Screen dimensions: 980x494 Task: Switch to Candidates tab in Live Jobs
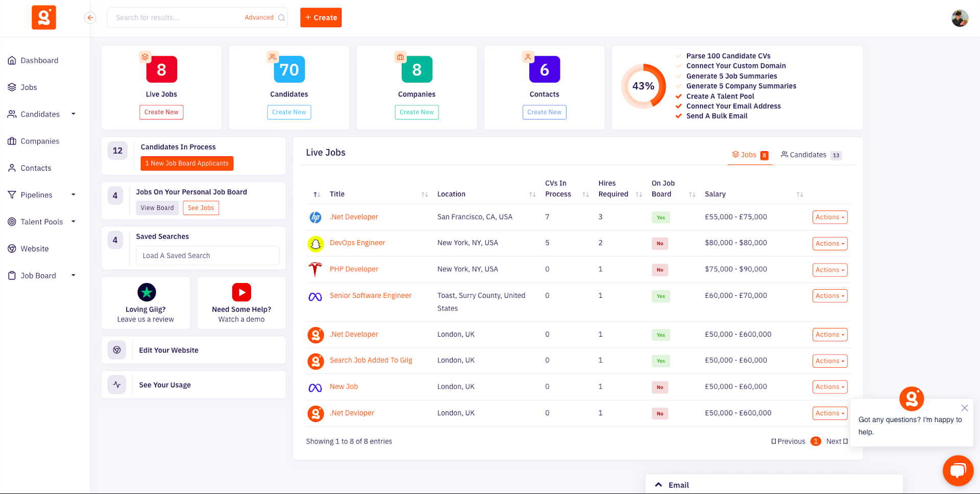pos(811,155)
